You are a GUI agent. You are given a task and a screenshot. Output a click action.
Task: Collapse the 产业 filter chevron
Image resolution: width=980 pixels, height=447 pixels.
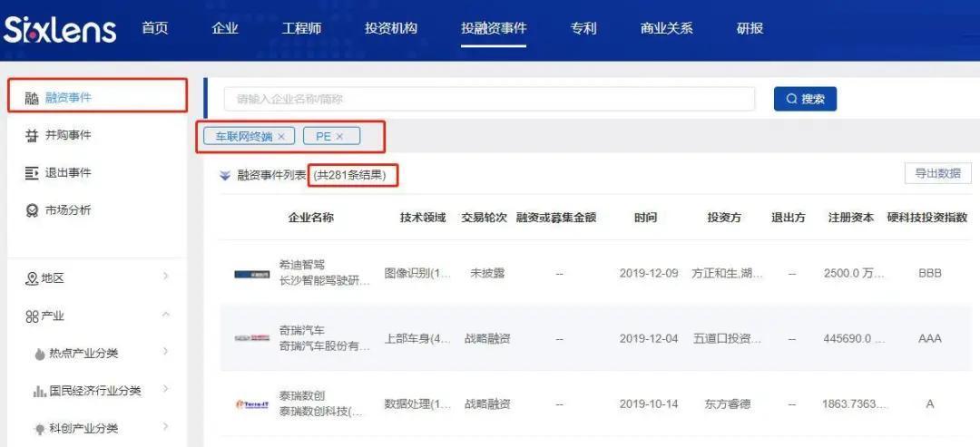(x=166, y=314)
